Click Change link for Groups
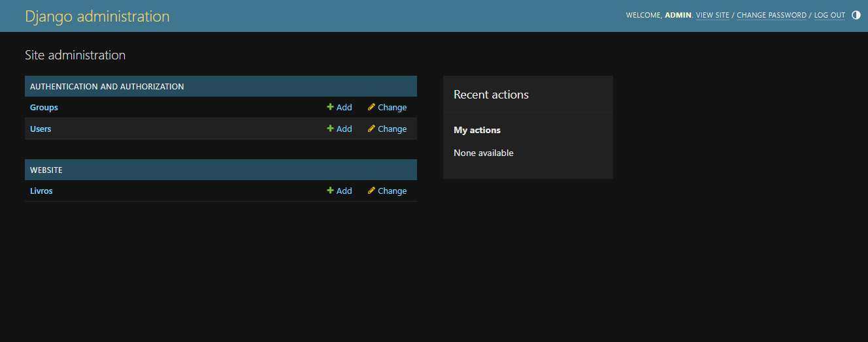The width and height of the screenshot is (868, 342). pyautogui.click(x=387, y=108)
